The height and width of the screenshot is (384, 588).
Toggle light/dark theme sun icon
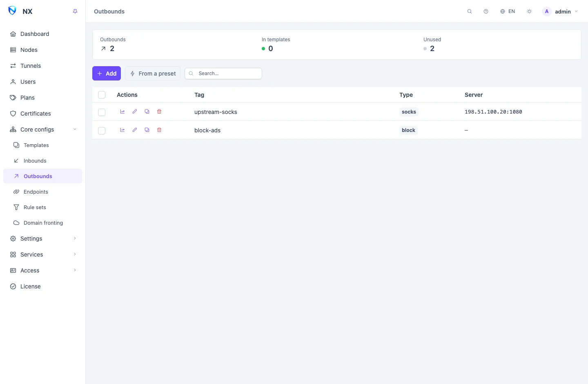[529, 11]
